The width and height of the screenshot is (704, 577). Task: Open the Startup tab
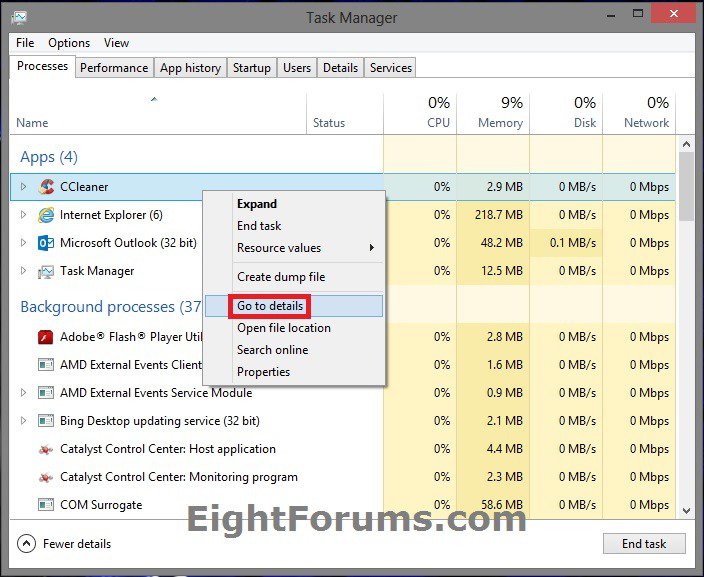click(x=251, y=68)
